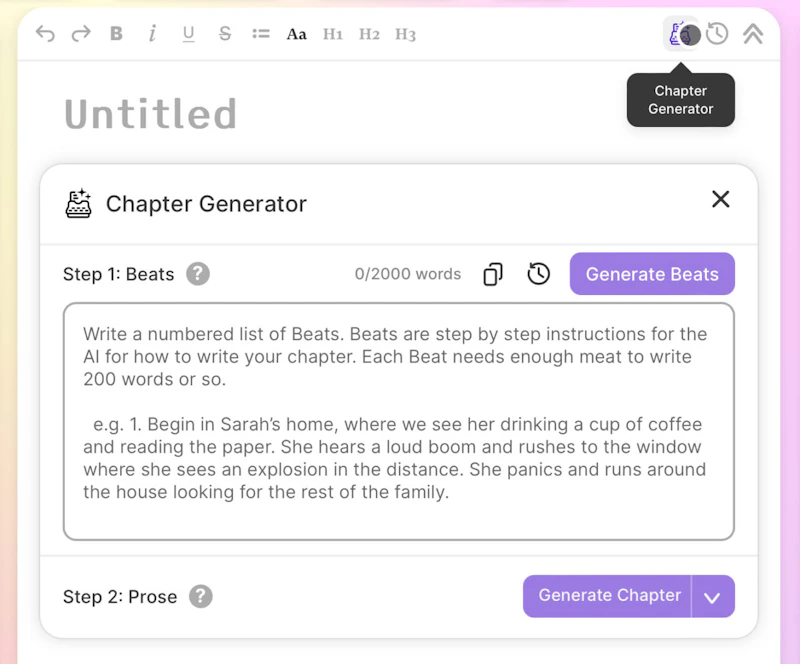Click the Generate Beats button
The image size is (800, 664).
[x=652, y=274]
